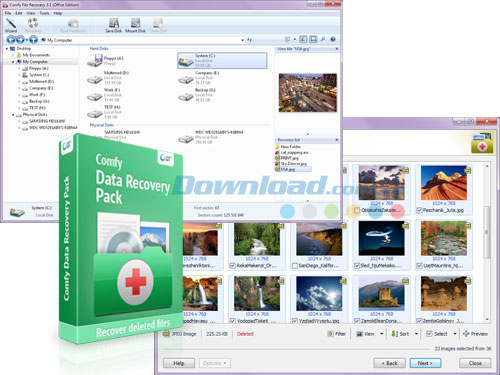Open the Edit menu
500x375 pixels.
(19, 13)
